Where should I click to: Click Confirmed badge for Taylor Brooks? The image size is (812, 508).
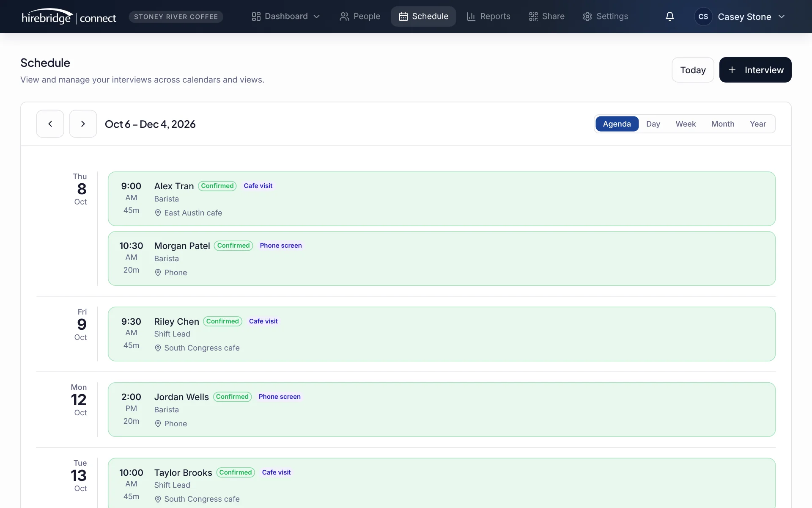click(236, 472)
